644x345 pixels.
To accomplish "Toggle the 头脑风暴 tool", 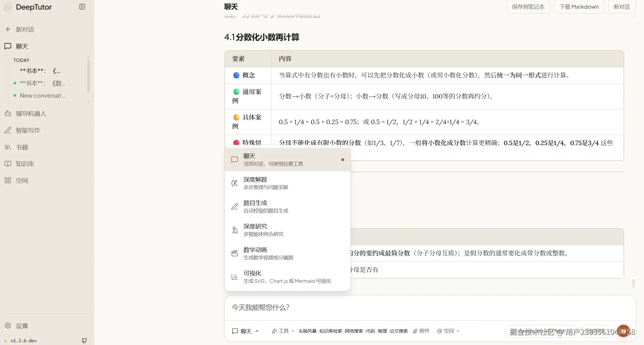I will pos(307,331).
